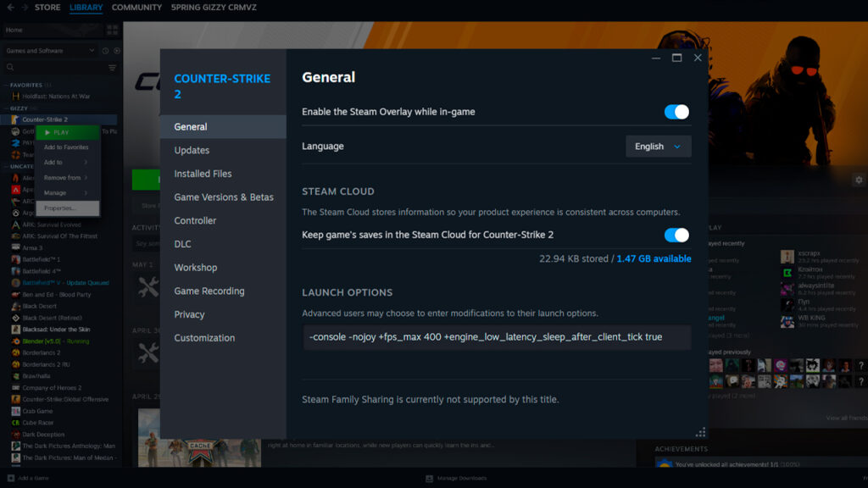868x488 pixels.
Task: Click the 1.47 GB available link
Action: (x=654, y=259)
